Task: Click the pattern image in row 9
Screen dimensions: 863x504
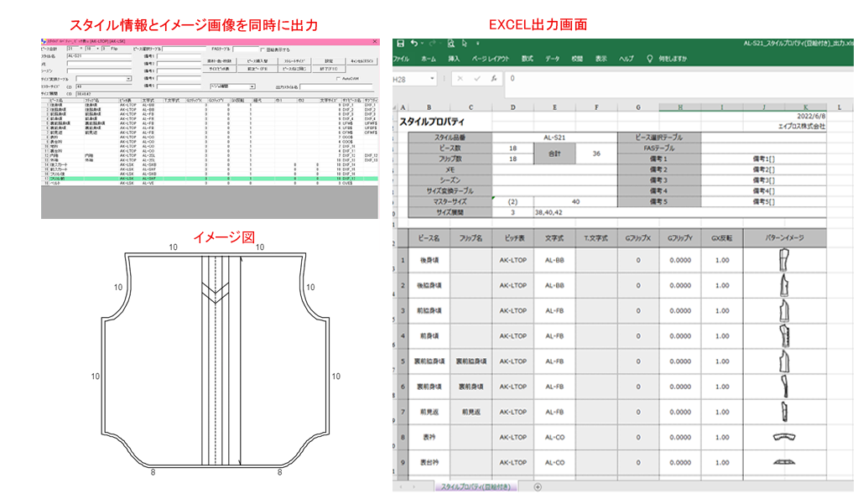Action: pos(784,462)
